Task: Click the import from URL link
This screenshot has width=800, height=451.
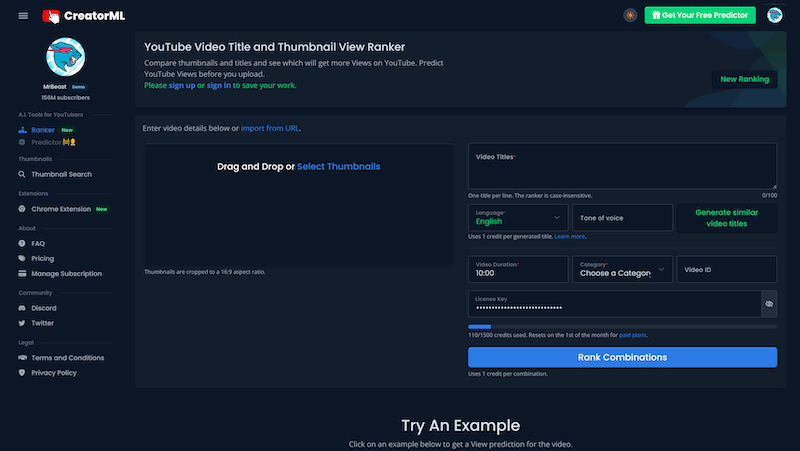Action: pos(270,128)
